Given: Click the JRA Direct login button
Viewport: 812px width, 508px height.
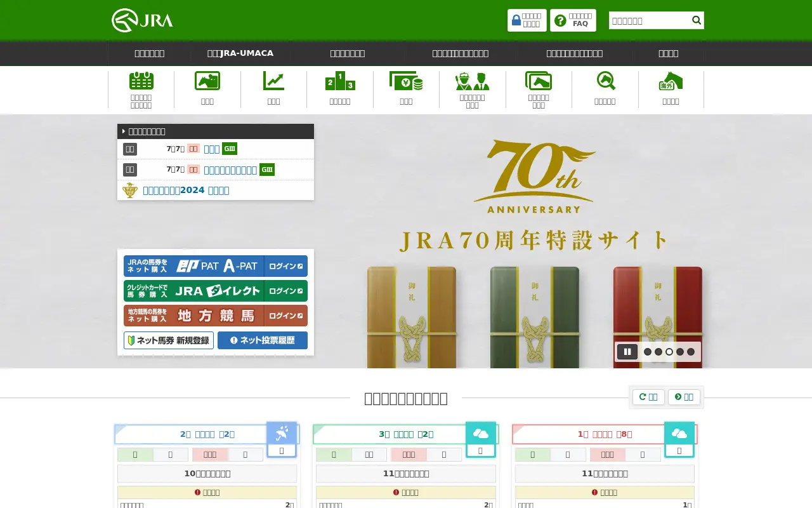Looking at the screenshot, I should pos(216,291).
